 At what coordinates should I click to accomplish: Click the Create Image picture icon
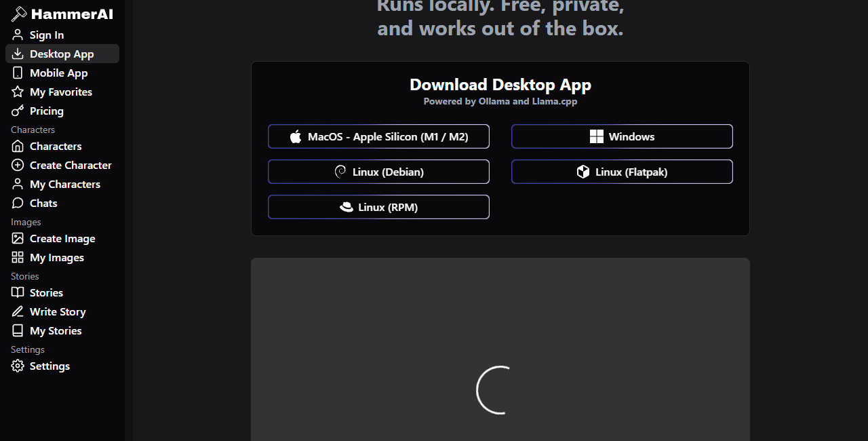18,238
